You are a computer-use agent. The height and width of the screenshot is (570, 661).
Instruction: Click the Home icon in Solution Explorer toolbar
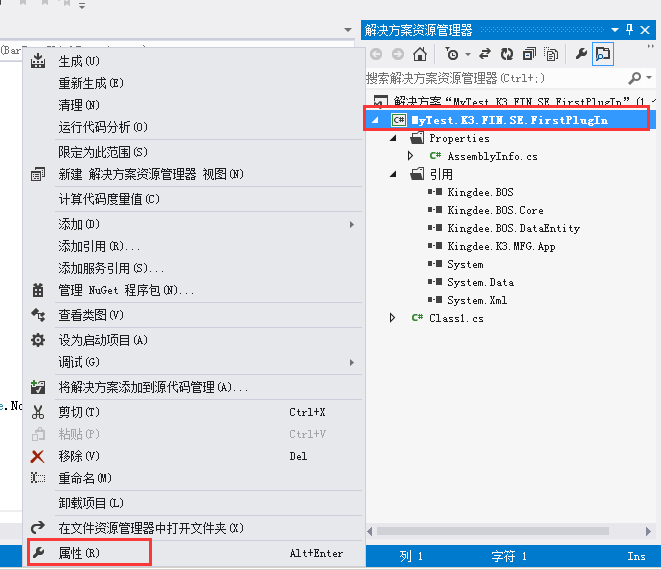point(420,54)
